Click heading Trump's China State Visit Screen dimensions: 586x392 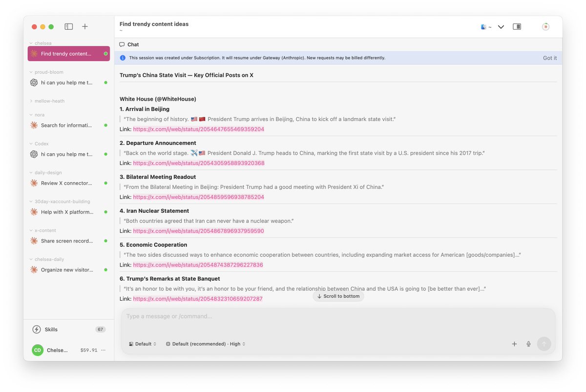(x=187, y=75)
